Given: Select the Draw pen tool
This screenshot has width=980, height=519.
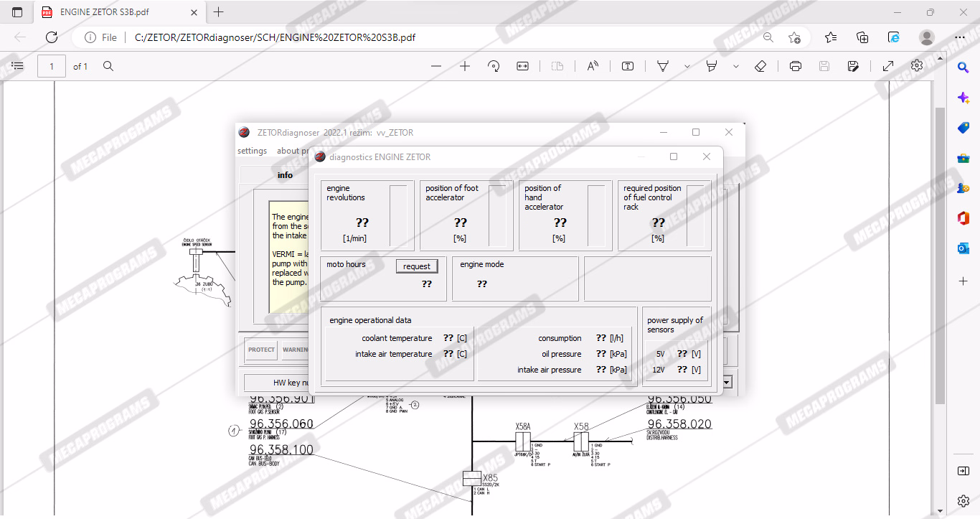Looking at the screenshot, I should 663,66.
